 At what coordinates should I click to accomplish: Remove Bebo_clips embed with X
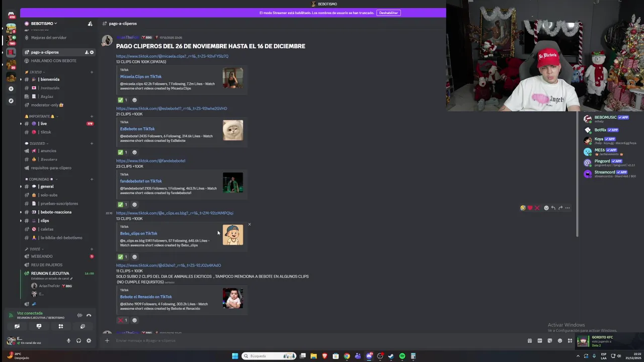coord(249,224)
